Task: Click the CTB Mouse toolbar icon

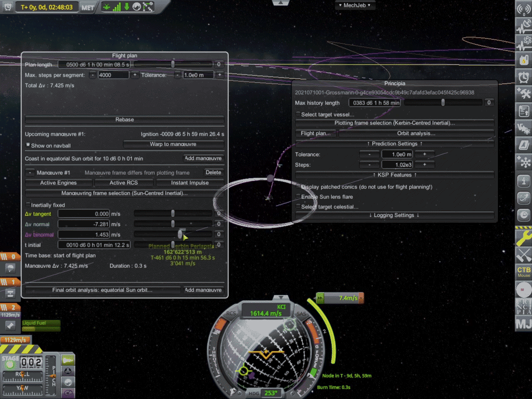Action: tap(524, 272)
